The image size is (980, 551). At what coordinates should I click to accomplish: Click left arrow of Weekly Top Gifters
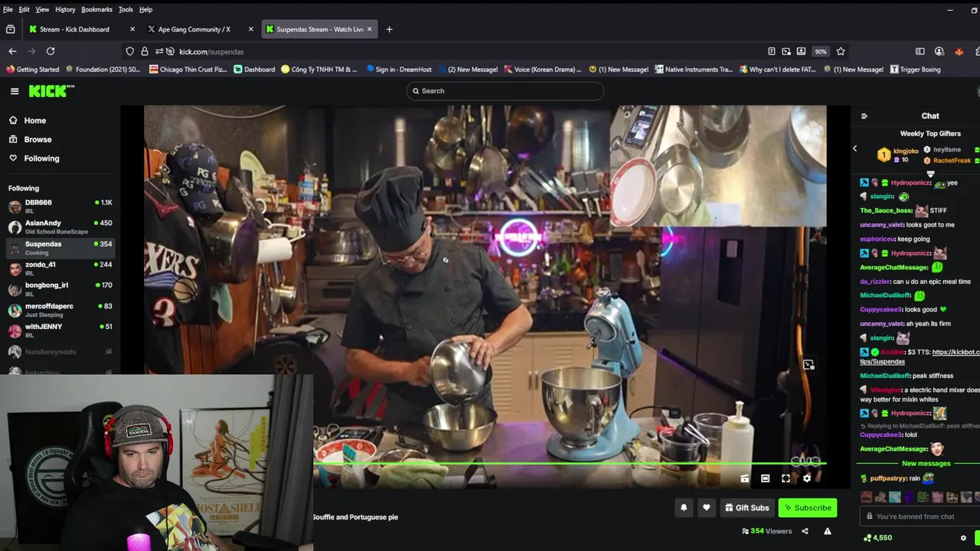pos(855,148)
